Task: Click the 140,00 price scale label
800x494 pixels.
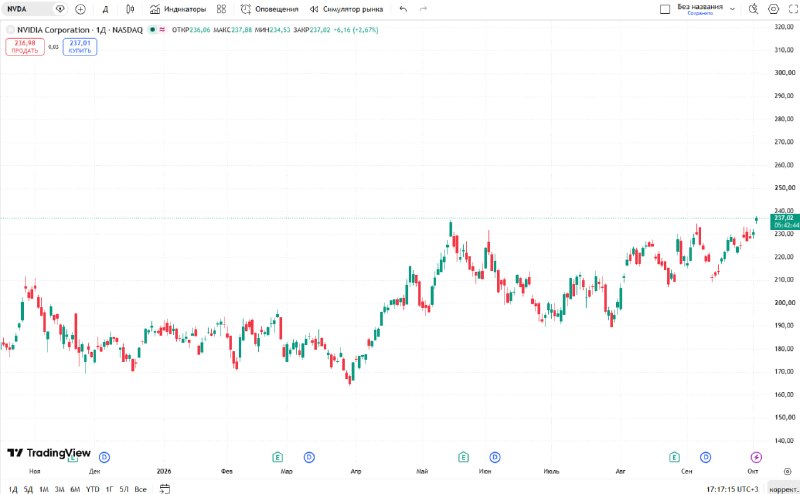Action: [x=784, y=440]
